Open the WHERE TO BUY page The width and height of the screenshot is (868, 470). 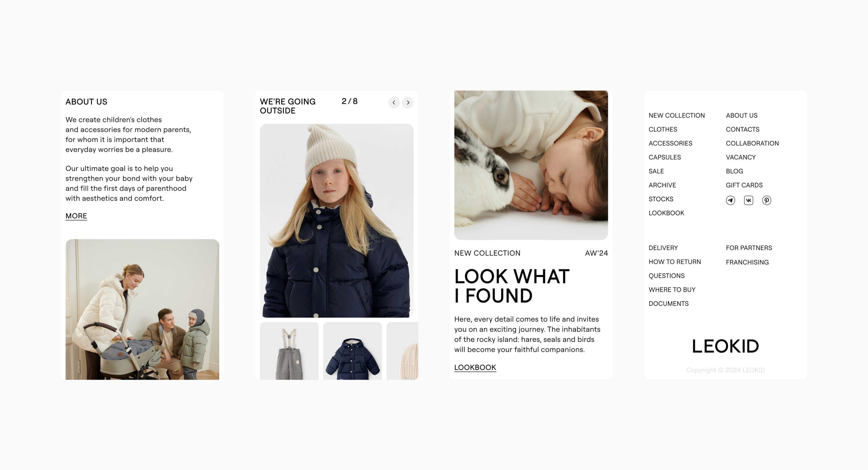pyautogui.click(x=672, y=290)
